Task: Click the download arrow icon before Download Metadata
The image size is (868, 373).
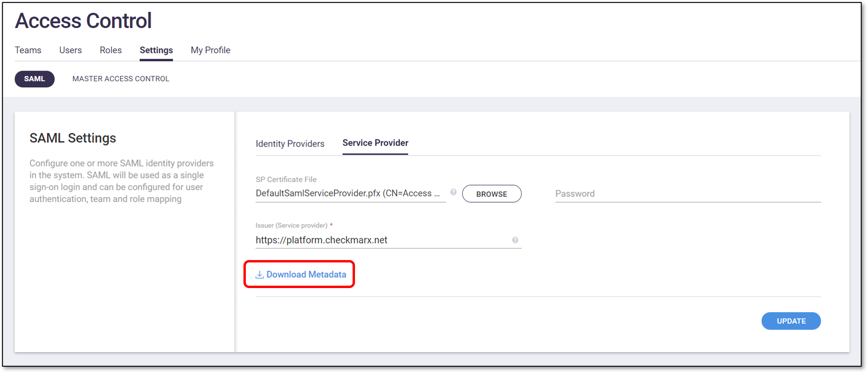Action: point(260,275)
